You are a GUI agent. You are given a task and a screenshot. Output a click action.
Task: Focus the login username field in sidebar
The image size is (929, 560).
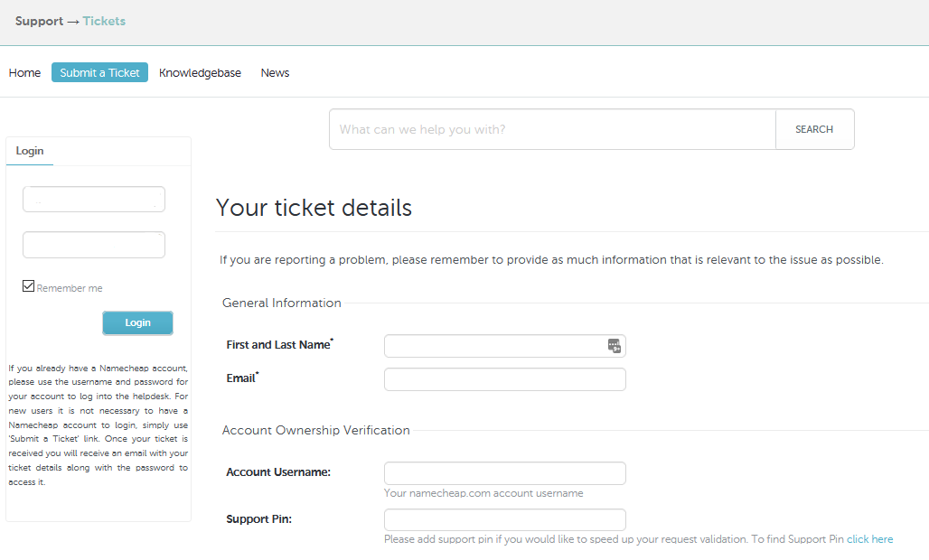point(94,200)
